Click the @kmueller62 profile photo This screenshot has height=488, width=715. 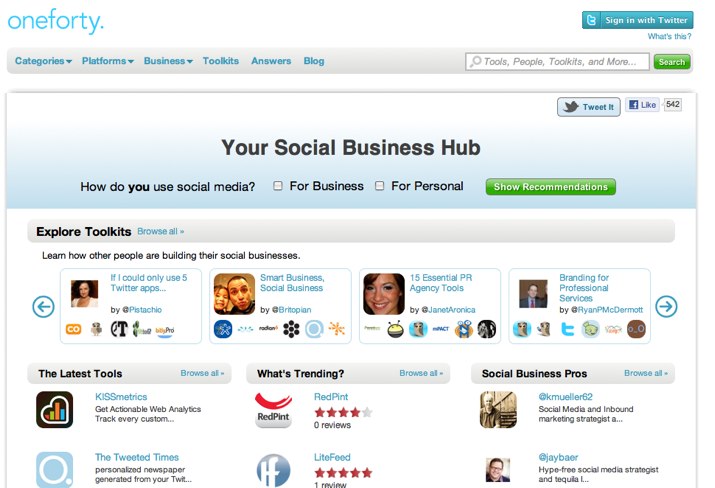pos(498,410)
